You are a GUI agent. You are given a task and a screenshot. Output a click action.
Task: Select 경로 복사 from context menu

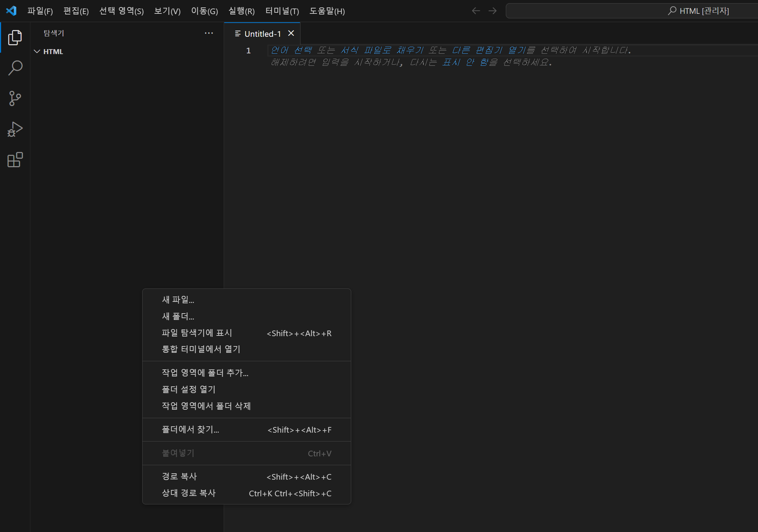(x=179, y=477)
